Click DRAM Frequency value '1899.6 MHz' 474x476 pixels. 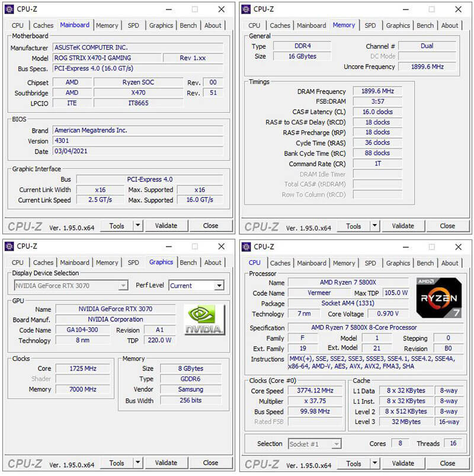coord(377,91)
